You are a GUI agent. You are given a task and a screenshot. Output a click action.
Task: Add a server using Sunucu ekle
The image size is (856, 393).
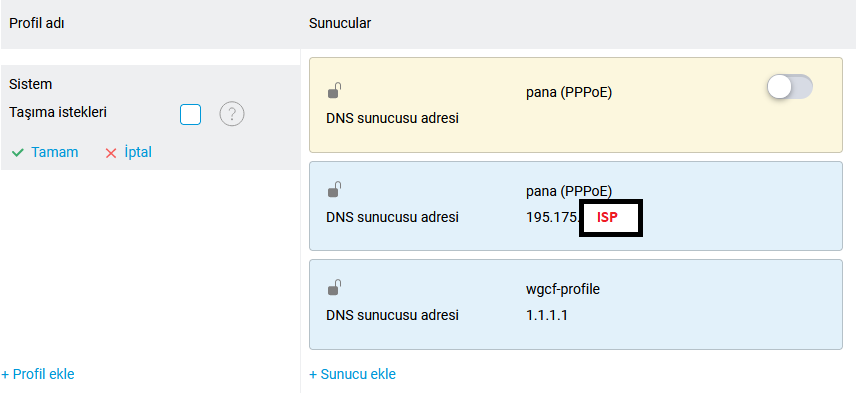point(352,374)
